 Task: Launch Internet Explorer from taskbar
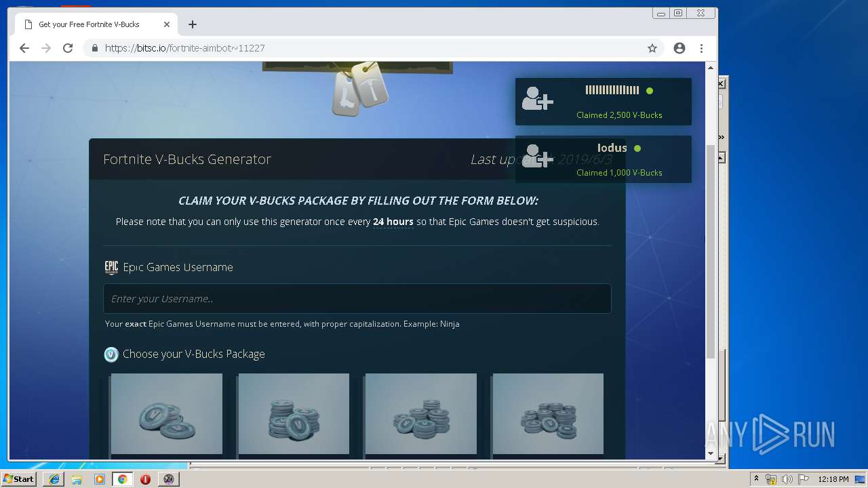54,479
